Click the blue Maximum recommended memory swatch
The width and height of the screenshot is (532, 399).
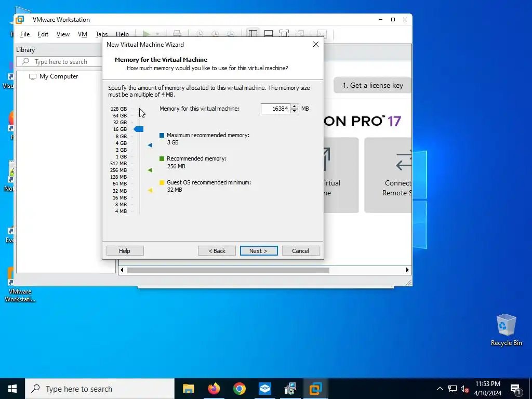pos(162,135)
